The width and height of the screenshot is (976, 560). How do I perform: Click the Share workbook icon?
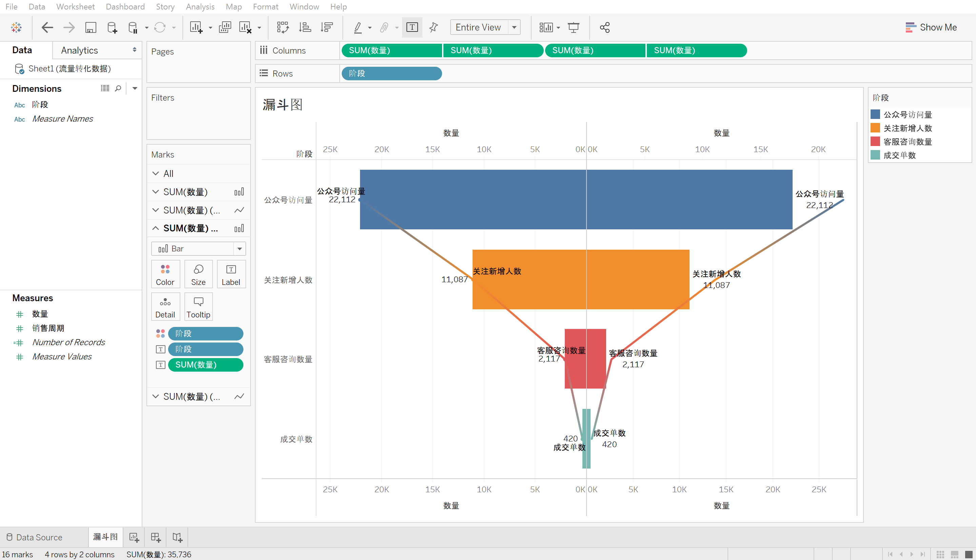(x=604, y=27)
